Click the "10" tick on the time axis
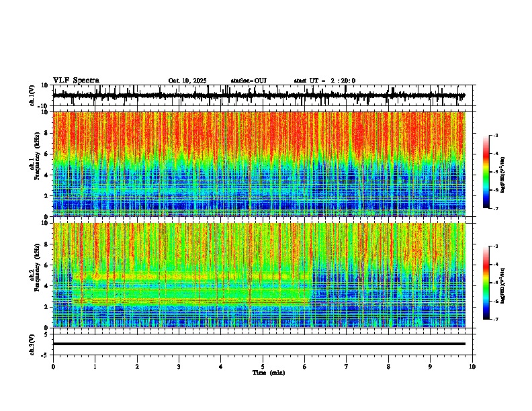532x411 pixels. 472,367
